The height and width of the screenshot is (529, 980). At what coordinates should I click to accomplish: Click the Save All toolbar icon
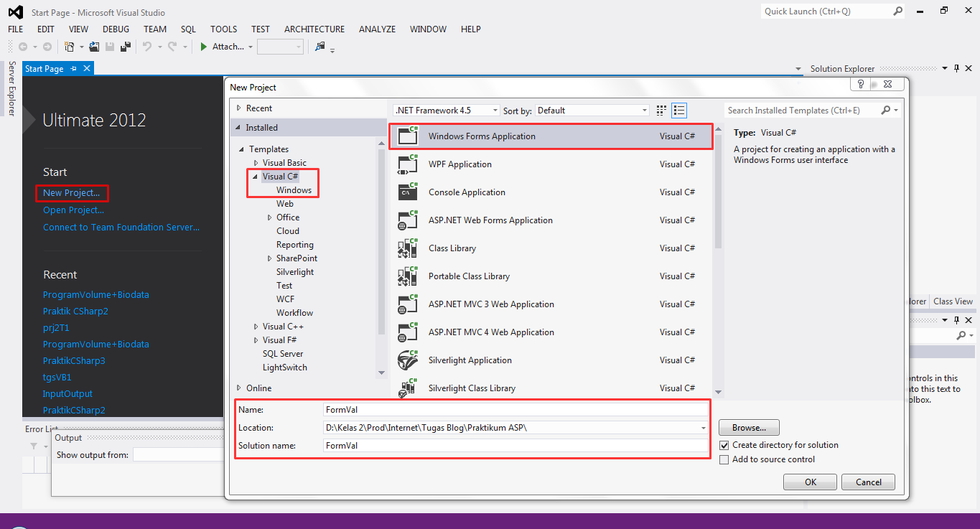(x=126, y=47)
